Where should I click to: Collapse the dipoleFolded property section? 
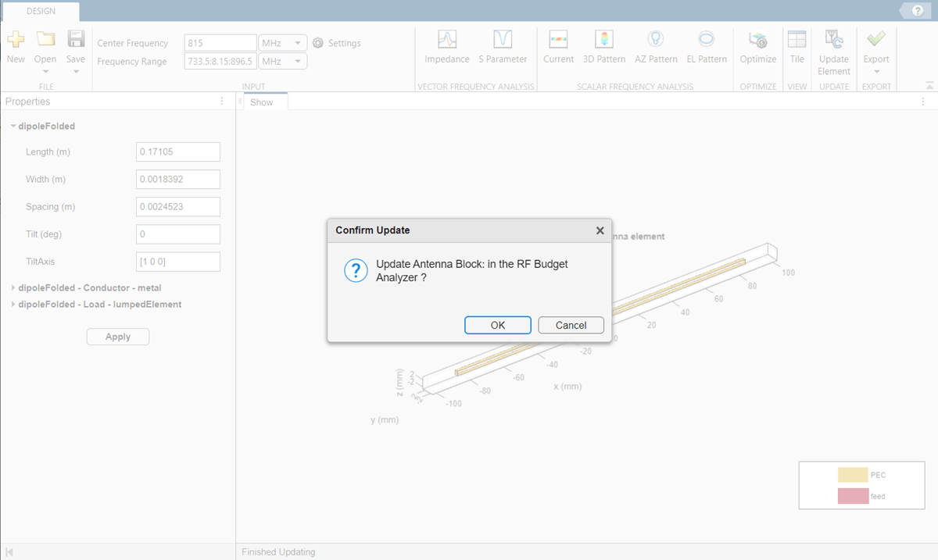[13, 126]
